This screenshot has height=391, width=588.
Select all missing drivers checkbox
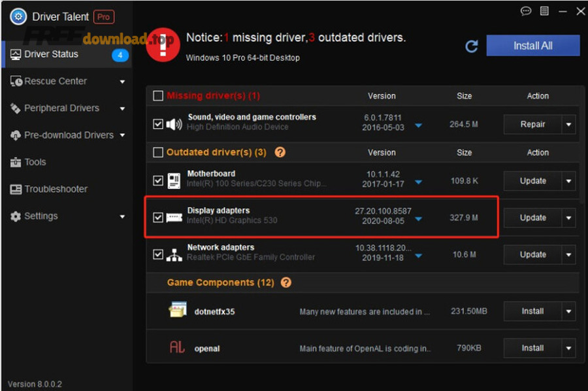point(158,95)
